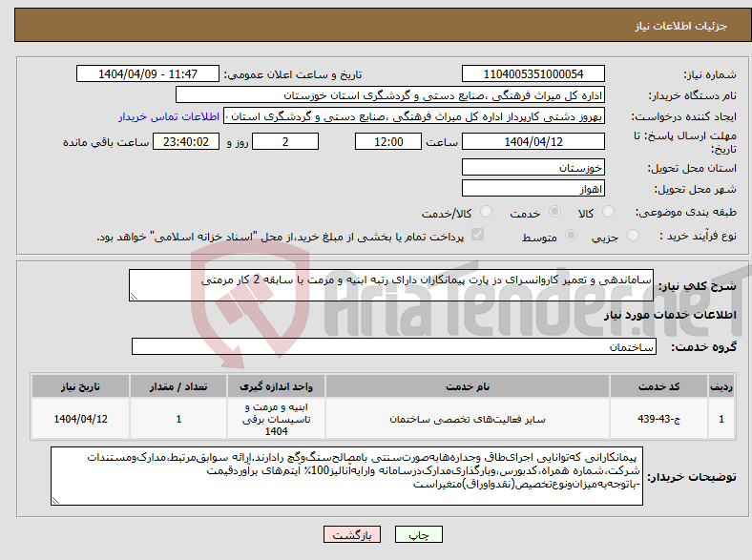This screenshot has height=560, width=752.
Task: Click the نام خدمت column header
Action: coord(468,386)
